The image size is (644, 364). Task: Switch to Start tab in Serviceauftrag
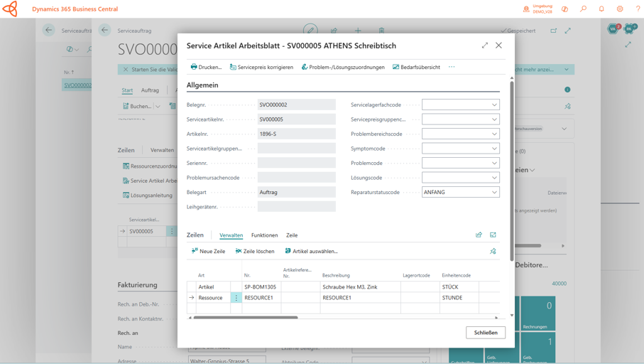click(x=127, y=90)
